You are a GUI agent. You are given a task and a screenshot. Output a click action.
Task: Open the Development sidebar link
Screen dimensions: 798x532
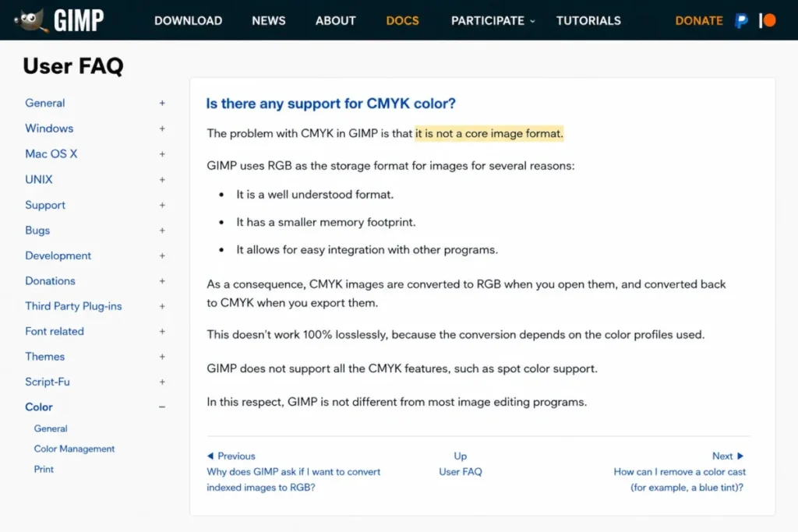point(58,255)
